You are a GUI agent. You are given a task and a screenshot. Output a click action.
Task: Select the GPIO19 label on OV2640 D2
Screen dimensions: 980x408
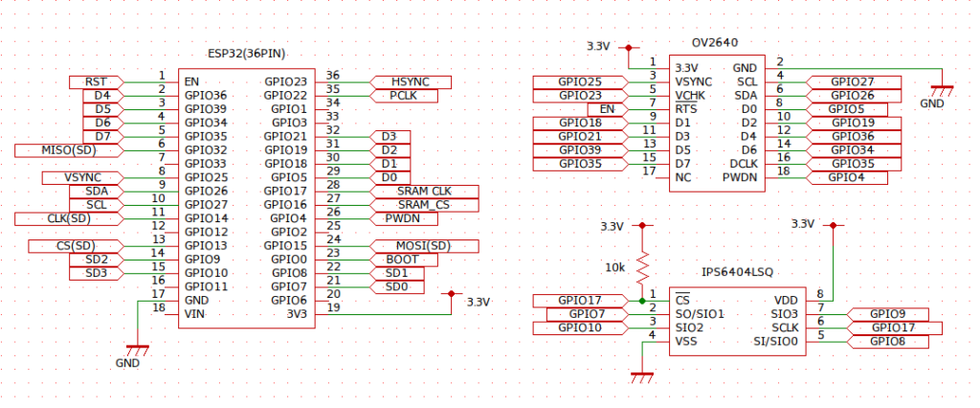854,123
